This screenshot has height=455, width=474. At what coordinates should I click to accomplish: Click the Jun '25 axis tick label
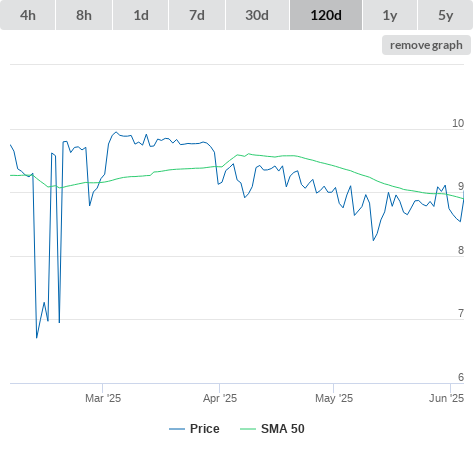point(447,398)
